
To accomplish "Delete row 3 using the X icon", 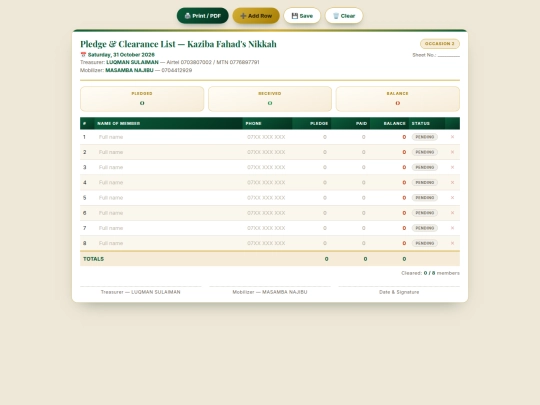I will coord(453,167).
